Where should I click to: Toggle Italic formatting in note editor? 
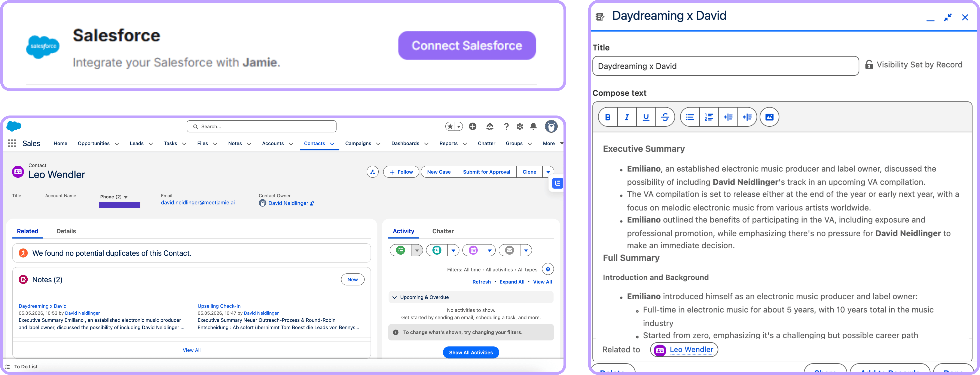click(627, 117)
